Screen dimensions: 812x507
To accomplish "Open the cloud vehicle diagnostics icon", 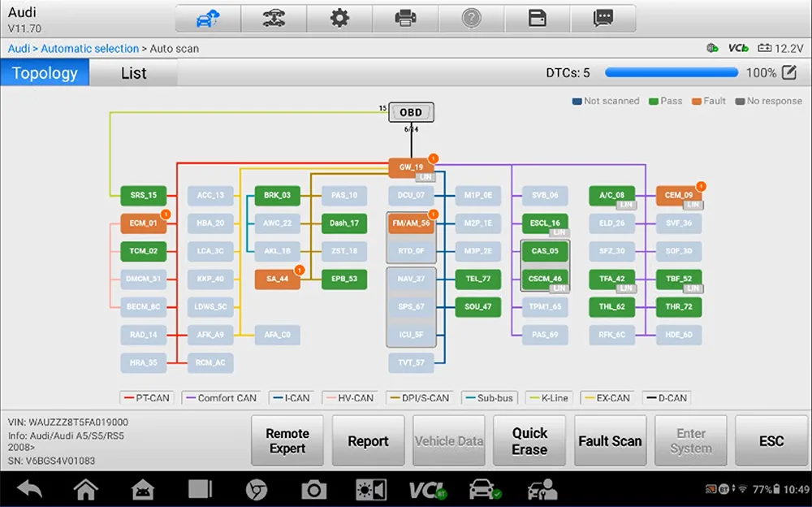I will (x=208, y=19).
